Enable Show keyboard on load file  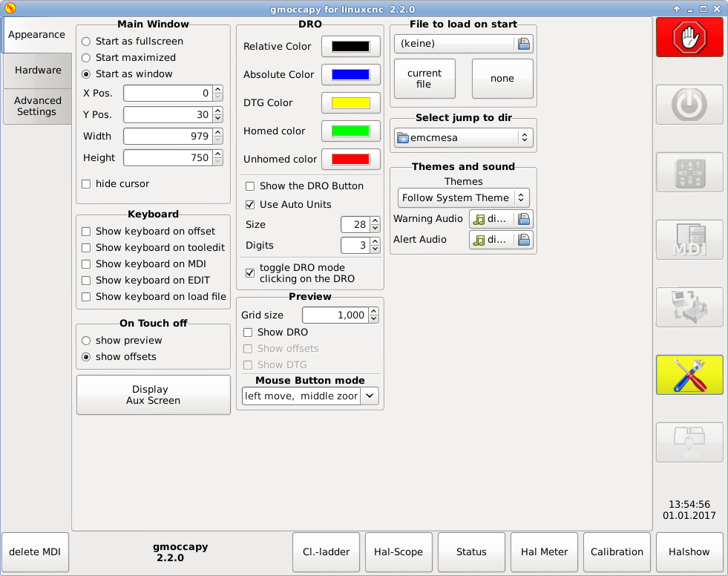tap(86, 296)
